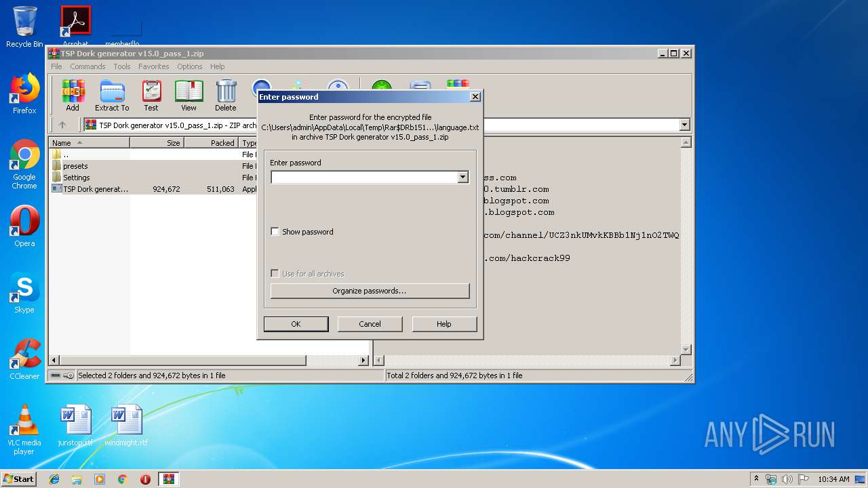Click the taskbar clock showing 10:34 AM
Viewport: 868px width, 488px height.
click(x=833, y=479)
